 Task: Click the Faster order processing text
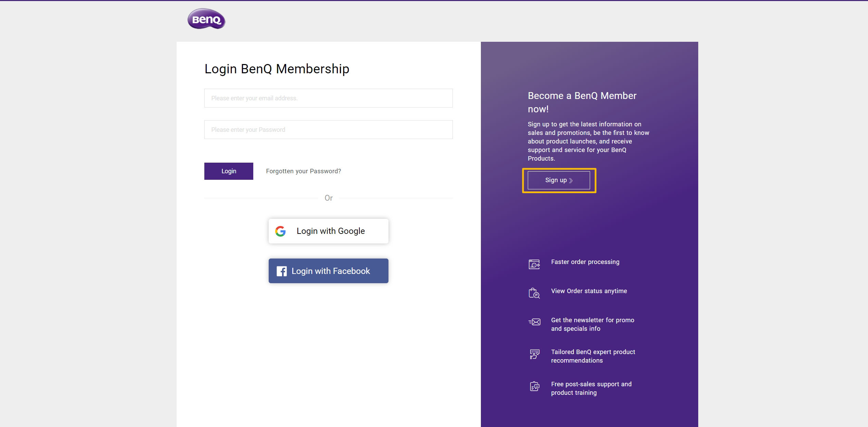click(585, 262)
